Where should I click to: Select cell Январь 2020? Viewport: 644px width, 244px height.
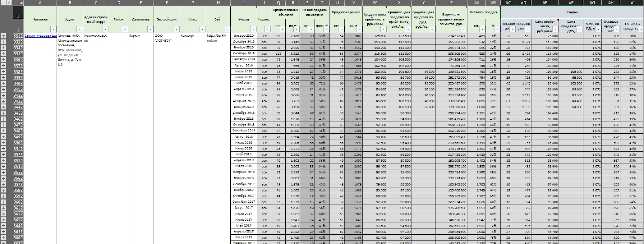pos(244,36)
